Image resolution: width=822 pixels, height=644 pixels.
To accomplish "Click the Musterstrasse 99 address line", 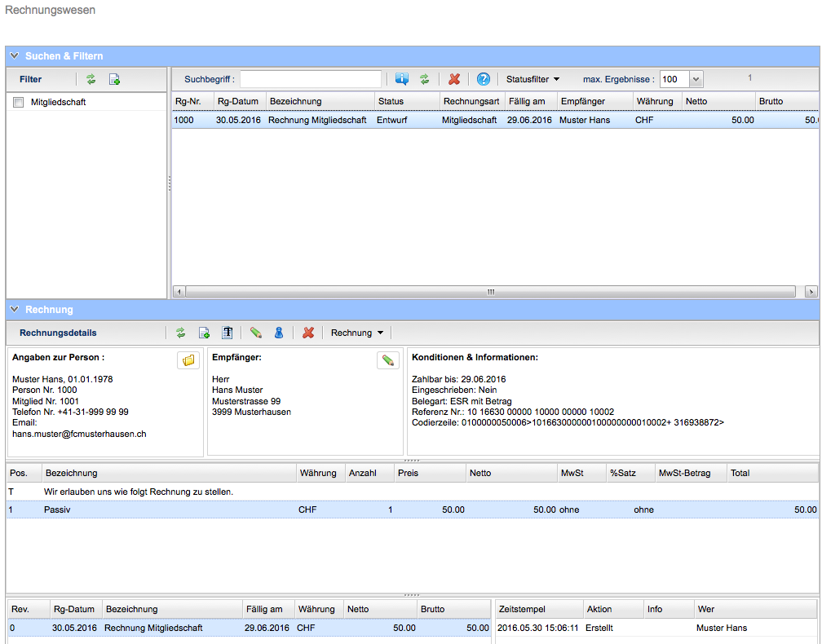I will point(246,401).
